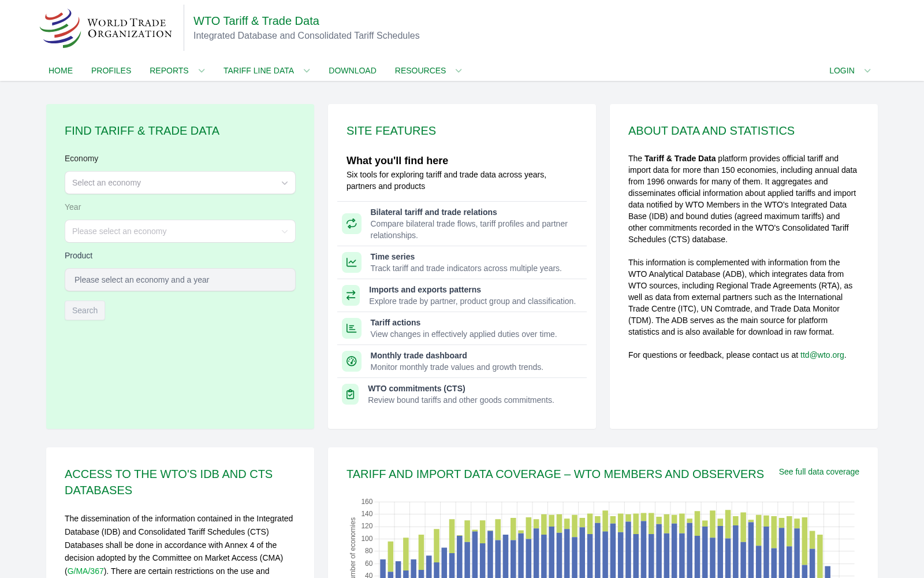Open the Tariff Line Data menu

point(259,71)
